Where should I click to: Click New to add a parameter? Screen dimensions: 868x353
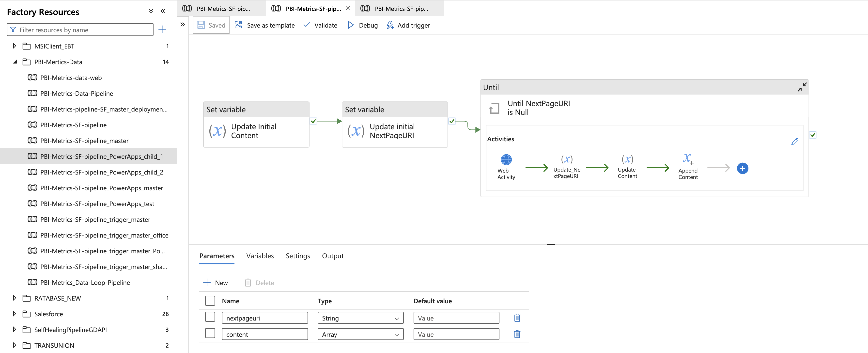point(216,283)
